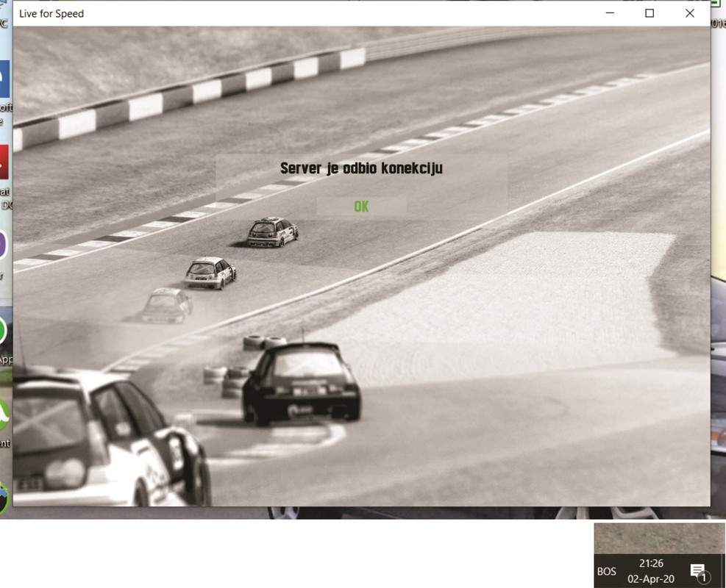Close the Live for Speed window
Viewport: 726px width, 588px height.
[689, 13]
